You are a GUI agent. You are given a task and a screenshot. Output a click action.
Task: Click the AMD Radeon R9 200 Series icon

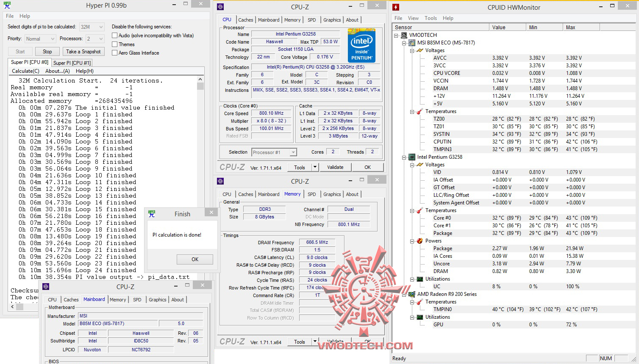pyautogui.click(x=411, y=294)
